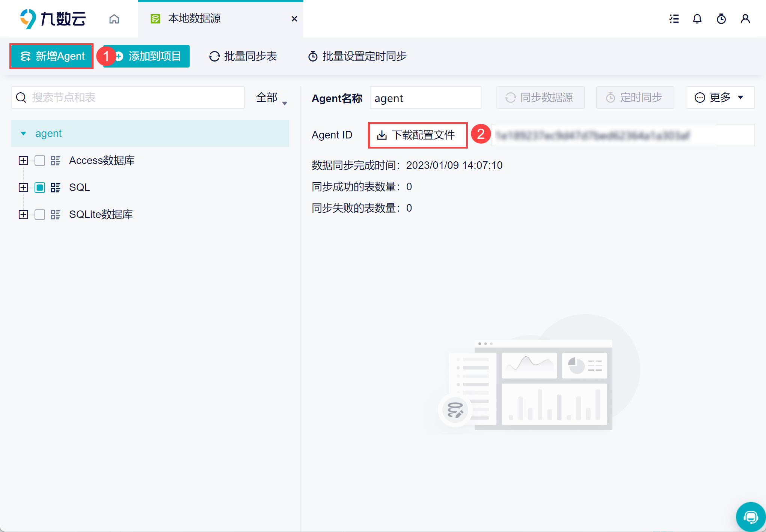Click 新增Agent button
Image resolution: width=766 pixels, height=532 pixels.
click(x=52, y=56)
